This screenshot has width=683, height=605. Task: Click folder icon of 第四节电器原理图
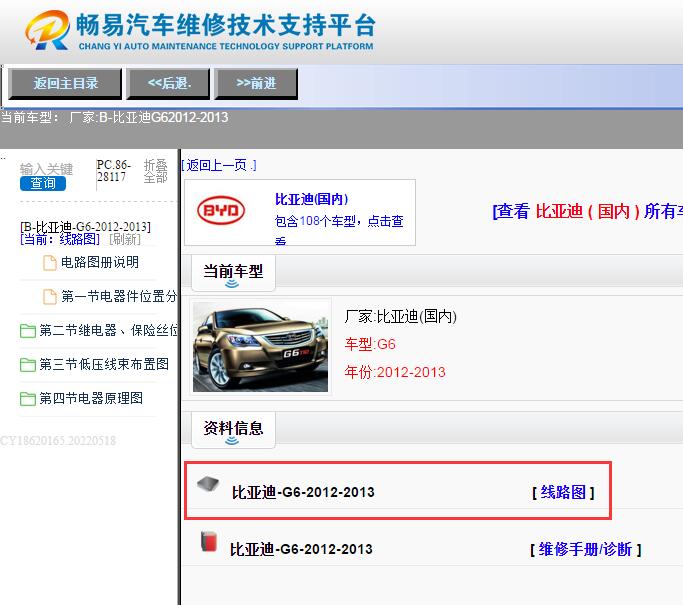click(x=28, y=399)
